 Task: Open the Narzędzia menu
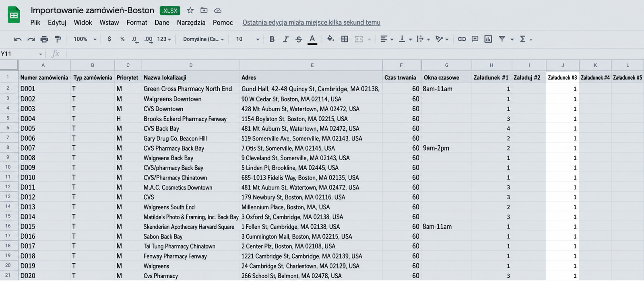[x=191, y=23]
